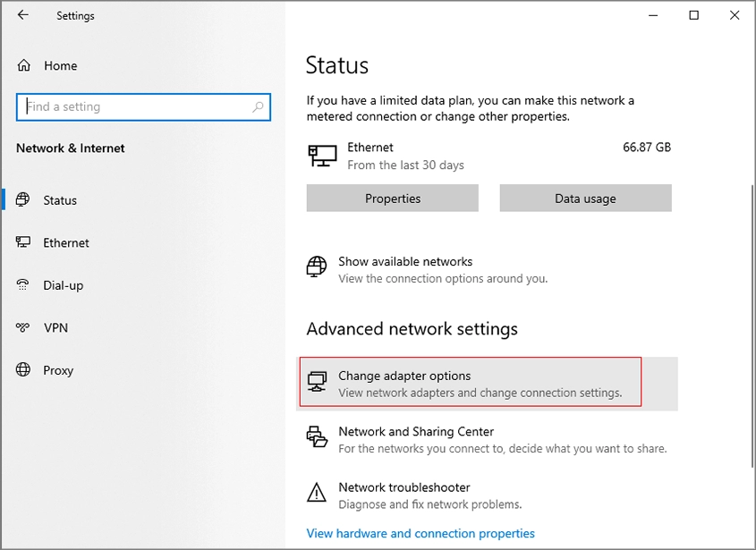Focus the Find a setting search box

pos(143,107)
